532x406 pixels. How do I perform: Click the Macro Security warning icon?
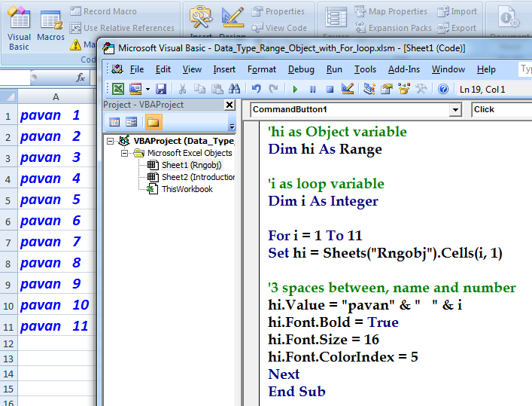point(75,44)
